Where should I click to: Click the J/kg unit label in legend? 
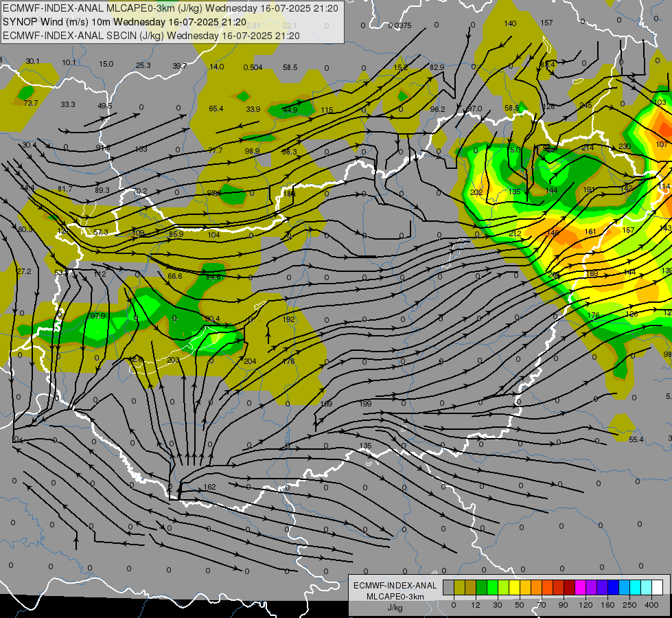pos(395,608)
